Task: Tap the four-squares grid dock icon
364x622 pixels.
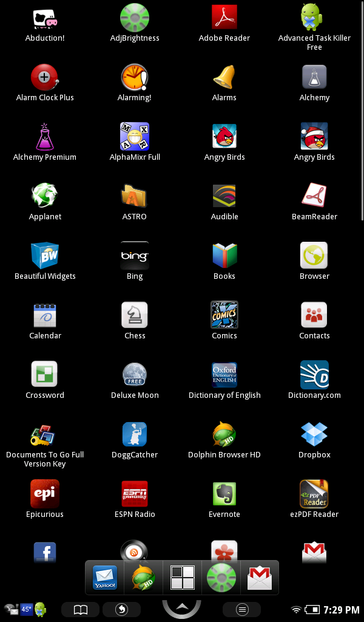Action: click(182, 578)
